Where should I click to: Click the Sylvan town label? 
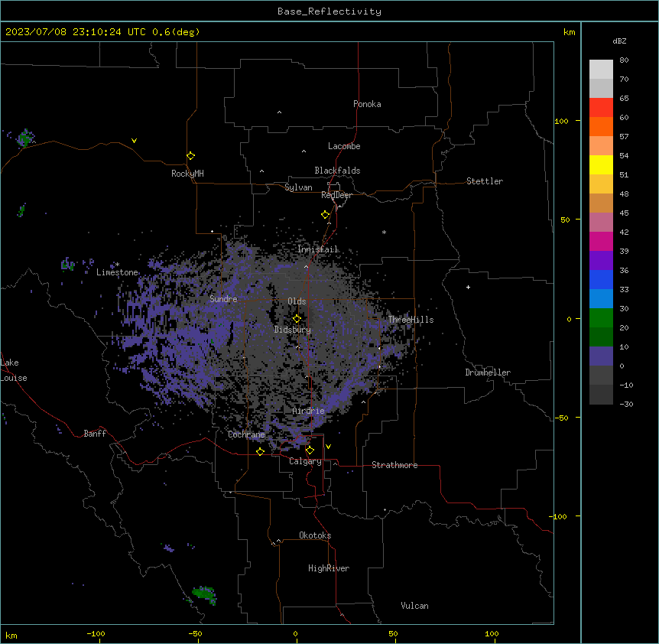[x=298, y=187]
